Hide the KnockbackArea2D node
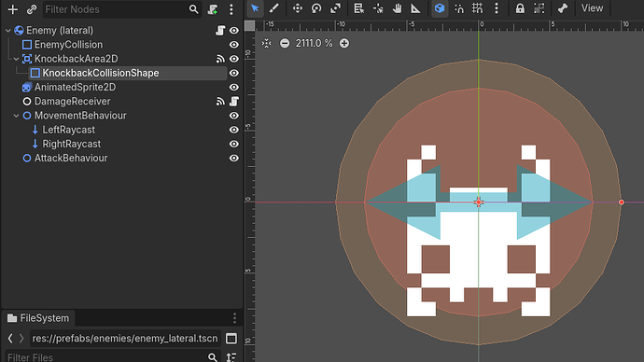644x362 pixels. coord(234,59)
